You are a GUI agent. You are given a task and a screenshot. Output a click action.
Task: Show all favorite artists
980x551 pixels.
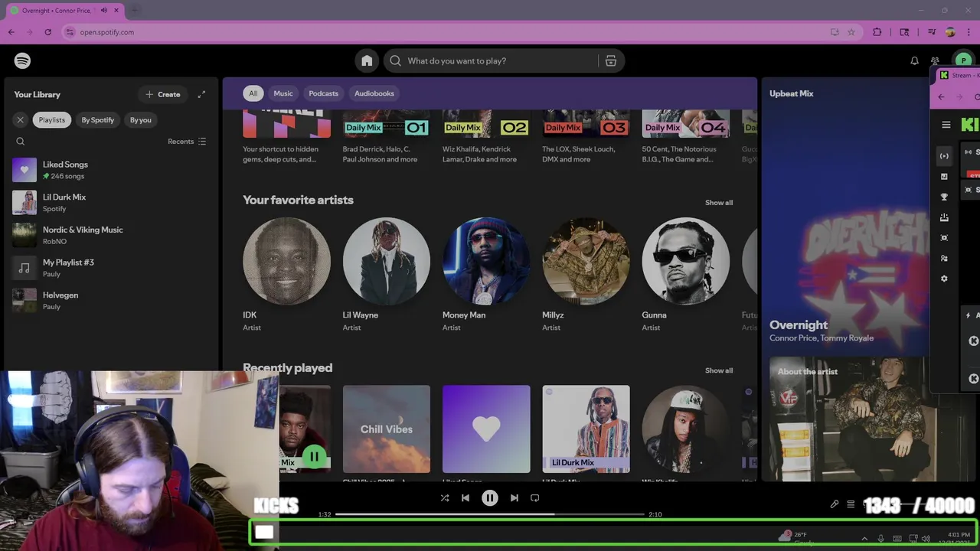[x=719, y=203]
